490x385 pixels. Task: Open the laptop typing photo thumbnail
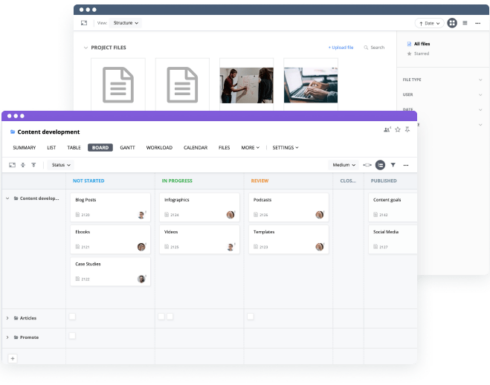(x=311, y=85)
